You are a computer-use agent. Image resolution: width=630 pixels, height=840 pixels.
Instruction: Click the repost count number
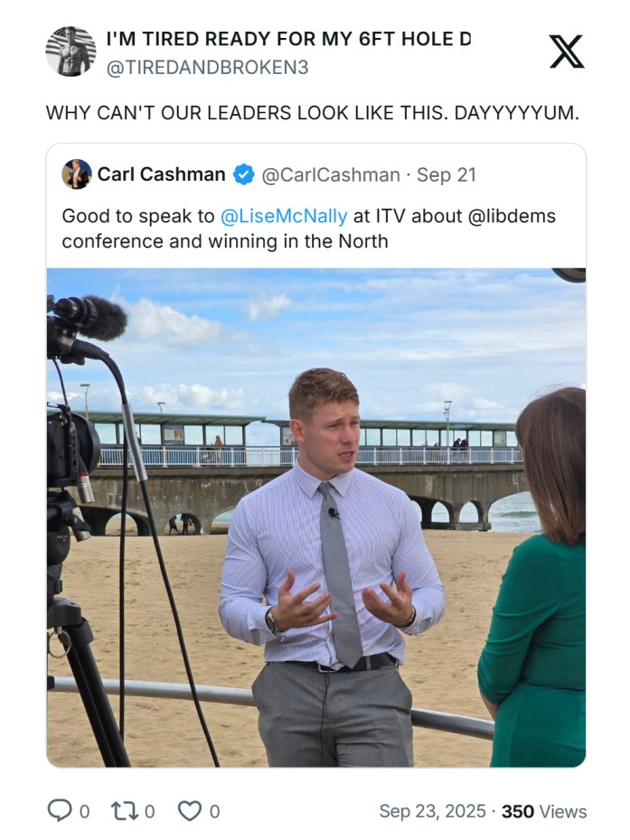tap(150, 812)
